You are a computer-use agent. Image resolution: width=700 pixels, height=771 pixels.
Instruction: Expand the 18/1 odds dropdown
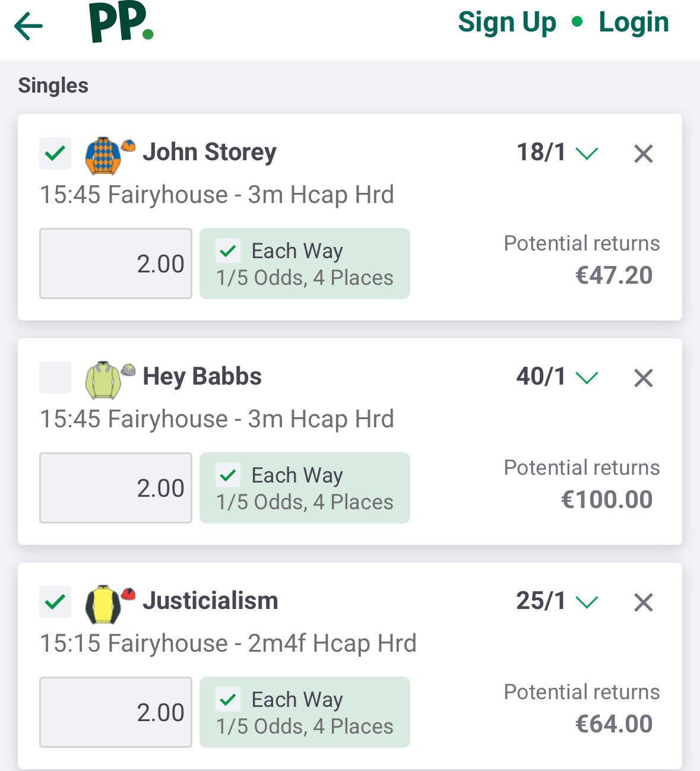587,154
